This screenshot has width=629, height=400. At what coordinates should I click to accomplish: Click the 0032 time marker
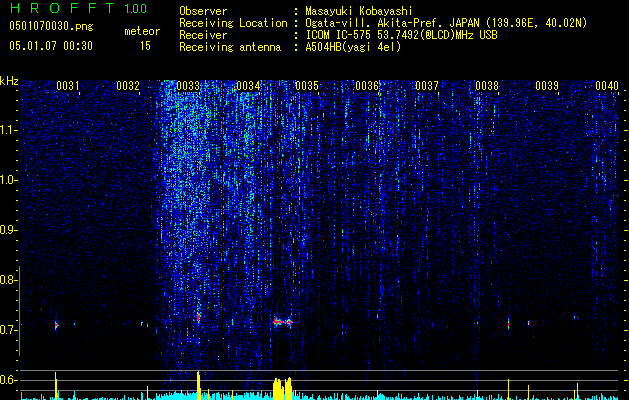(128, 86)
